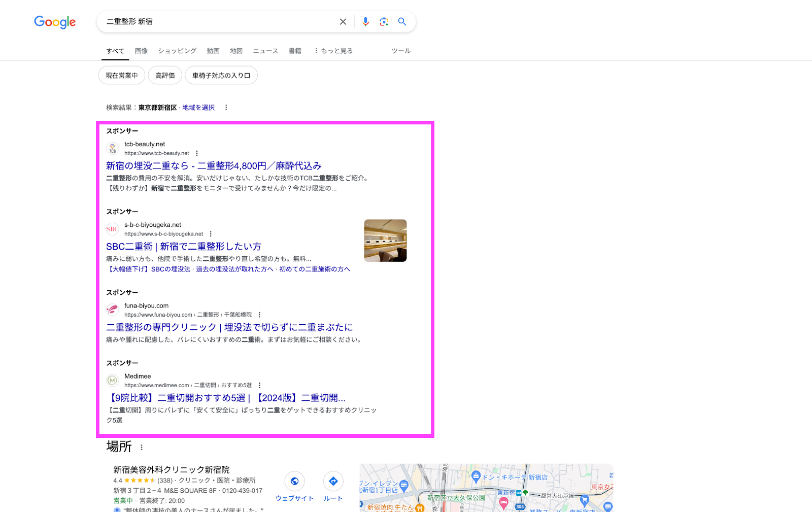Open ad 二重整形の専門クリニック | 埋没法で切らずに
812x512 pixels.
click(x=229, y=327)
